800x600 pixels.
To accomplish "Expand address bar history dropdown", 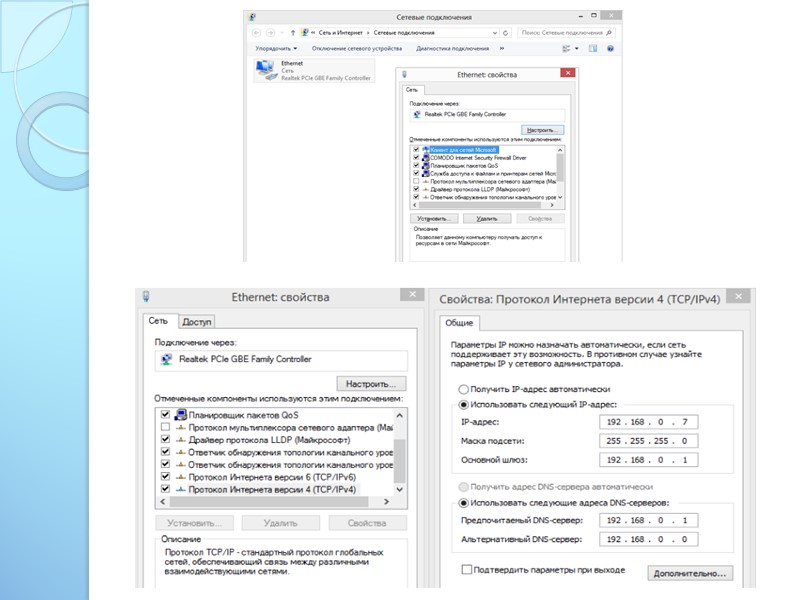I will [494, 33].
